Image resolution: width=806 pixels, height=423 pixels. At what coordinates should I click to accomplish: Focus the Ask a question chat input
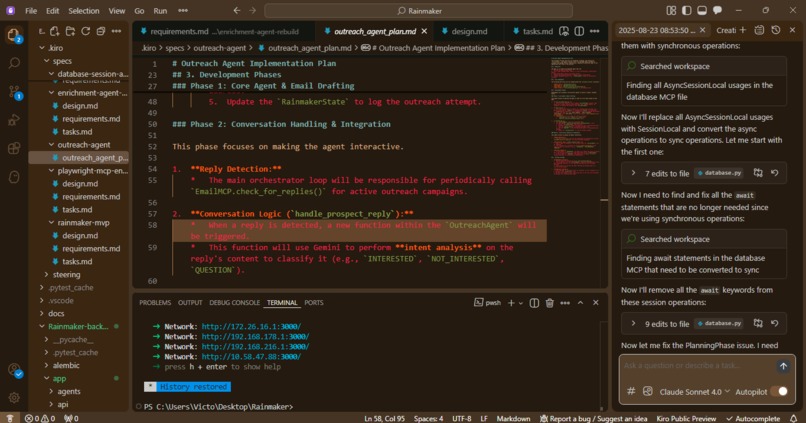[697, 366]
